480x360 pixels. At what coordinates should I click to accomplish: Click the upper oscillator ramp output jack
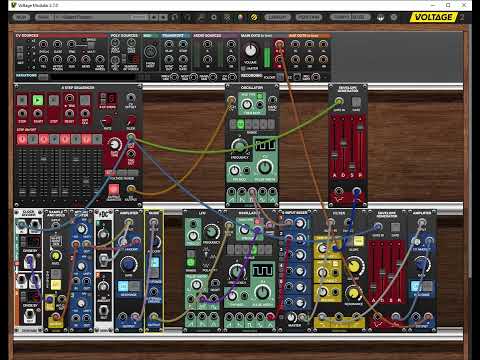231,192
